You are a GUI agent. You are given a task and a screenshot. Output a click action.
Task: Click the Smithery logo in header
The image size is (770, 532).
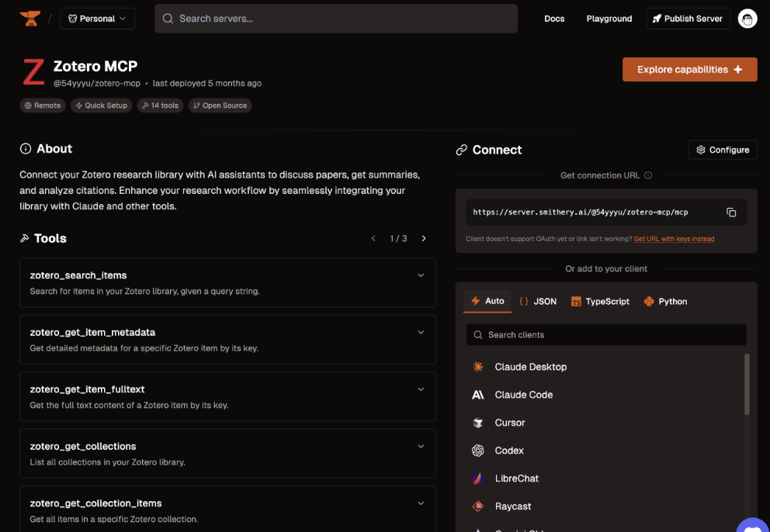tap(29, 19)
